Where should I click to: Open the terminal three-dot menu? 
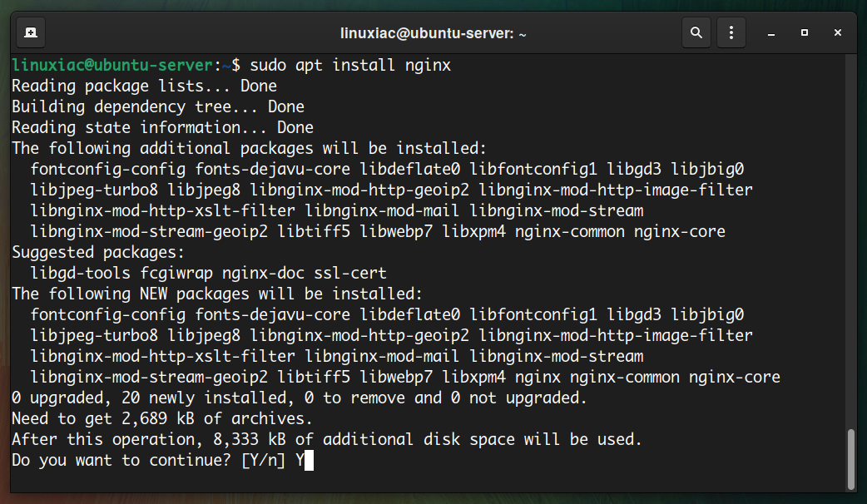click(x=731, y=32)
